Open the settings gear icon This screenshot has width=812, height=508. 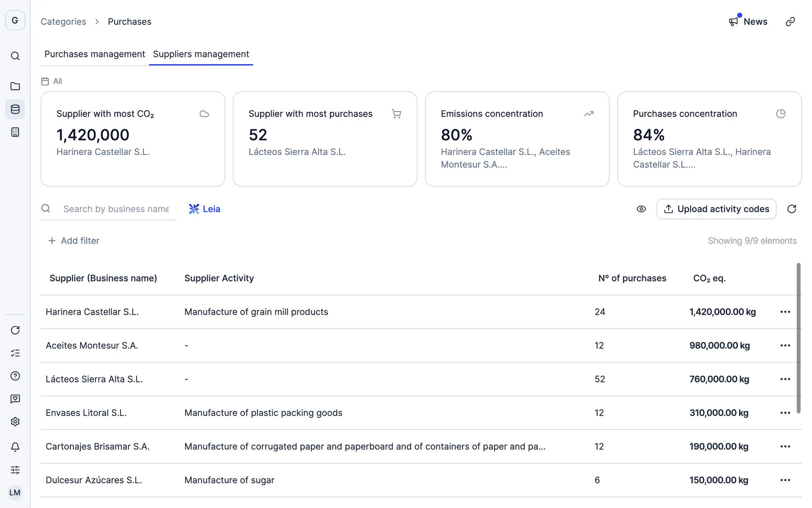(x=15, y=422)
